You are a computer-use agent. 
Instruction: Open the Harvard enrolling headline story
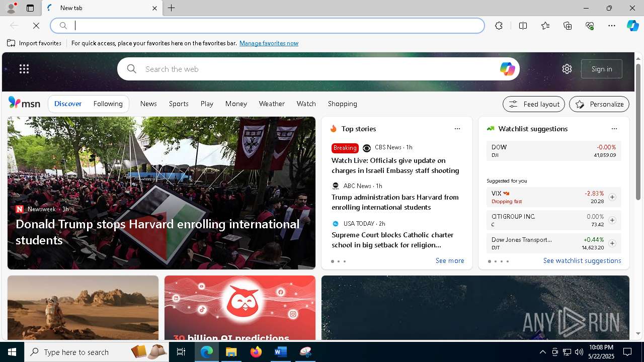click(157, 232)
